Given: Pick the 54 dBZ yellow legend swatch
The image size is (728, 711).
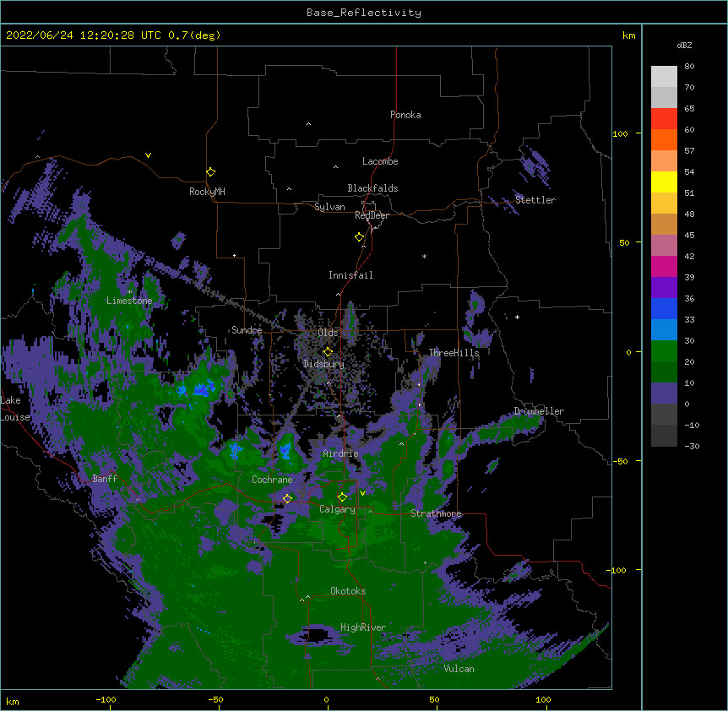Looking at the screenshot, I should pos(664,182).
